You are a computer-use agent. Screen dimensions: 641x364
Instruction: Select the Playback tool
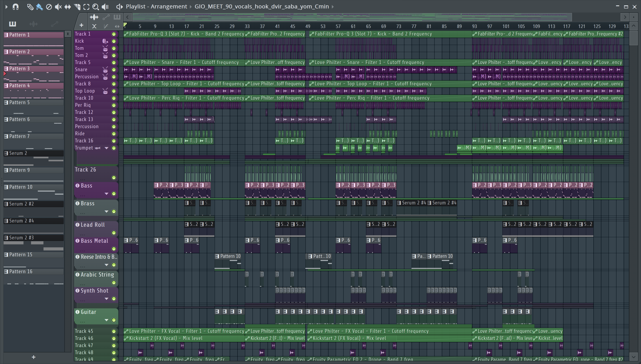[x=105, y=7]
